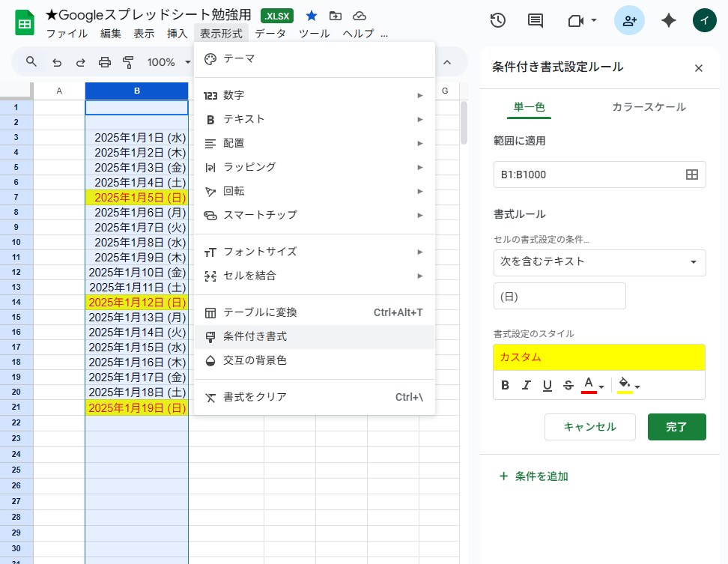The width and height of the screenshot is (728, 564).
Task: Switch to the カラースケール tab
Action: tap(648, 107)
